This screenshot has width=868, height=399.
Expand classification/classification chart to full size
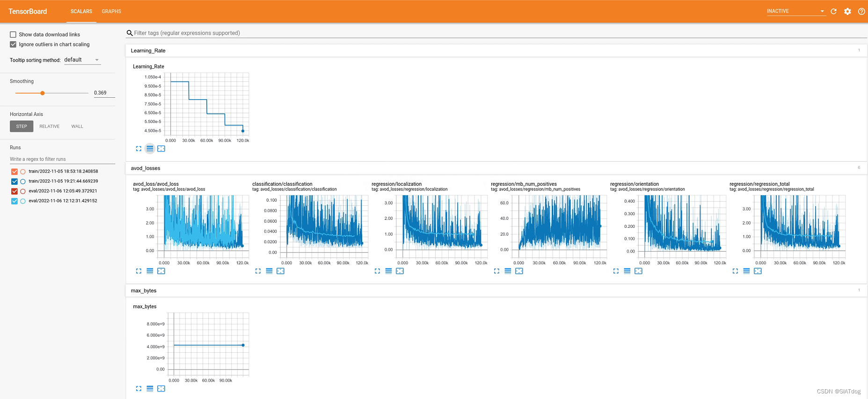258,271
